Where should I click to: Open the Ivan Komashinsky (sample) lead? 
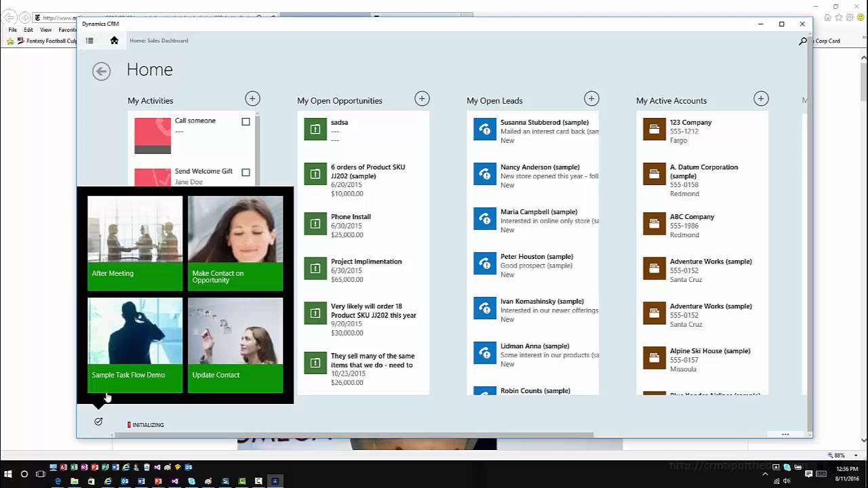tap(533, 310)
